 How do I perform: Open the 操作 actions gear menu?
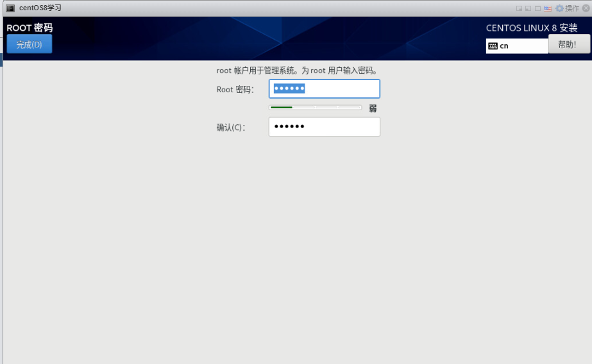point(568,8)
